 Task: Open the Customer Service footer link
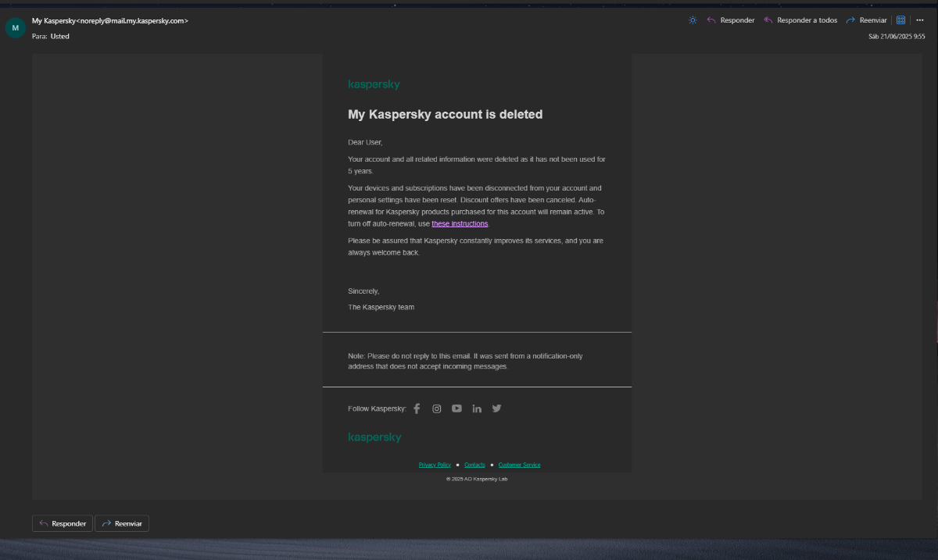519,465
